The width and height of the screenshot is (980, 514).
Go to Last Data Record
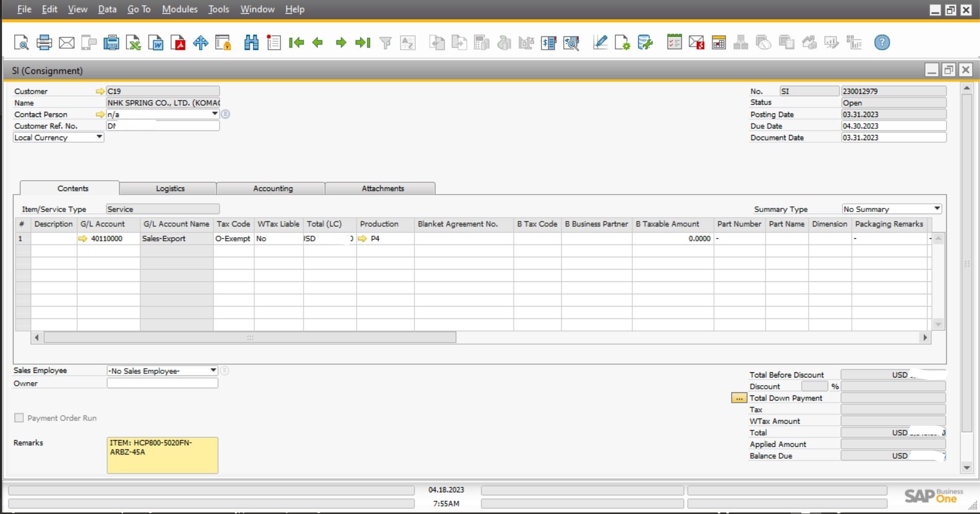363,43
